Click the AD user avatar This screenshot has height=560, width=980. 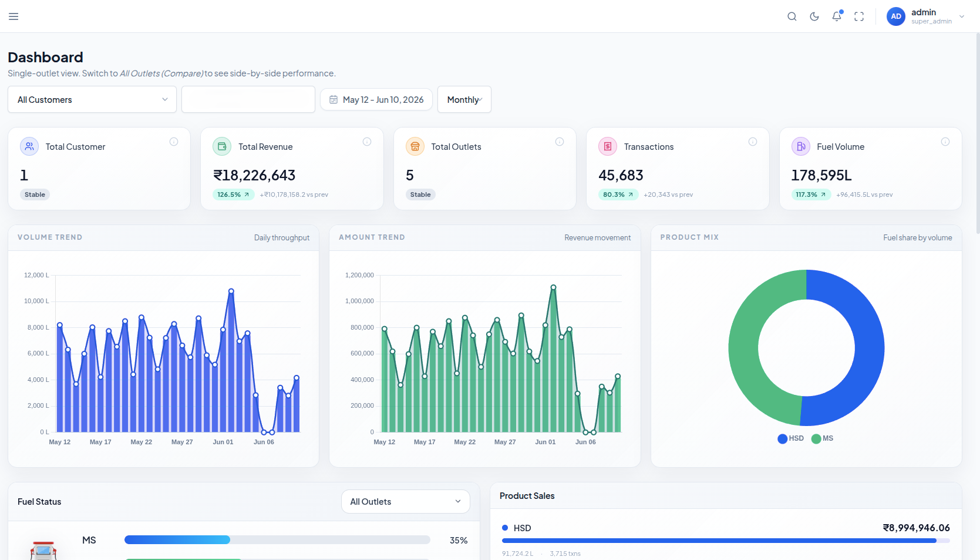coord(896,16)
